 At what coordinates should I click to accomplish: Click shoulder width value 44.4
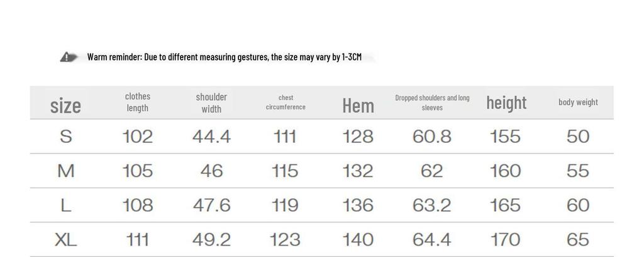pos(211,137)
